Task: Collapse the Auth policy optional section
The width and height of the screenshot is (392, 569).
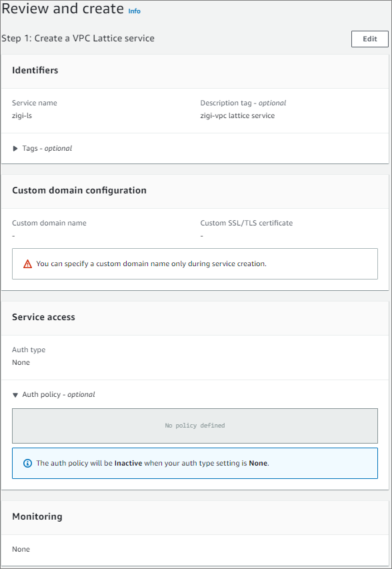Action: [x=54, y=394]
